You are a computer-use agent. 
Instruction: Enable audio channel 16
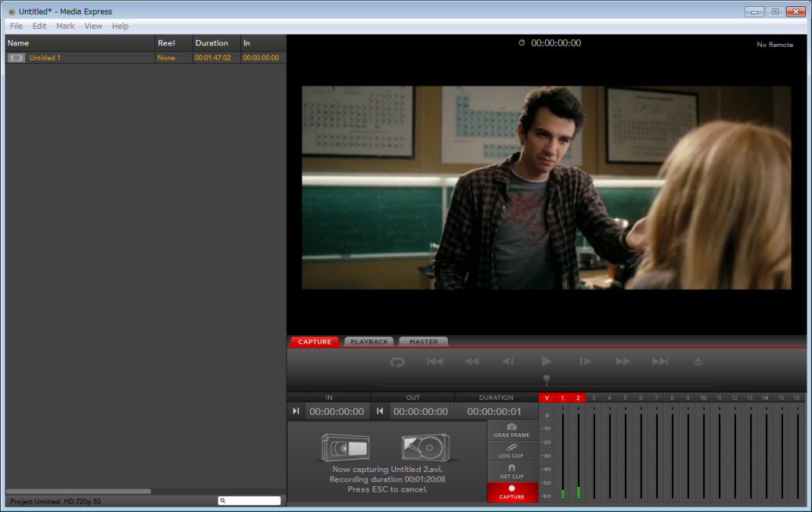796,398
